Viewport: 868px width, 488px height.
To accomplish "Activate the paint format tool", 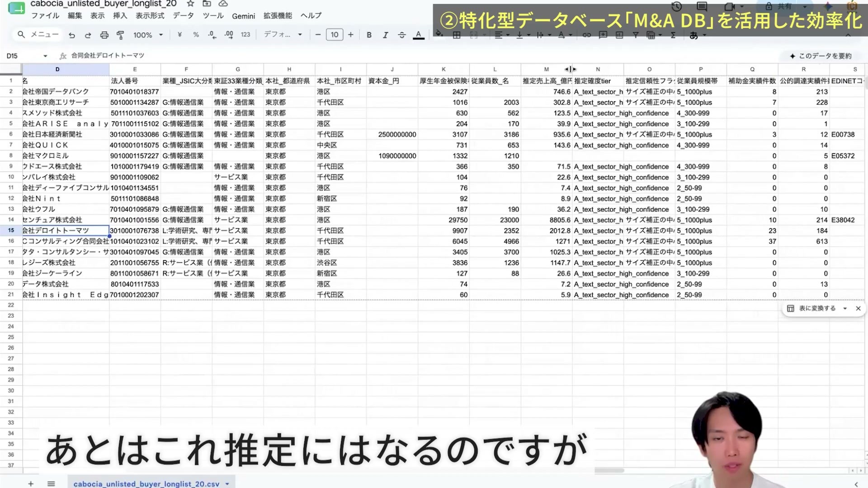I will click(x=121, y=35).
